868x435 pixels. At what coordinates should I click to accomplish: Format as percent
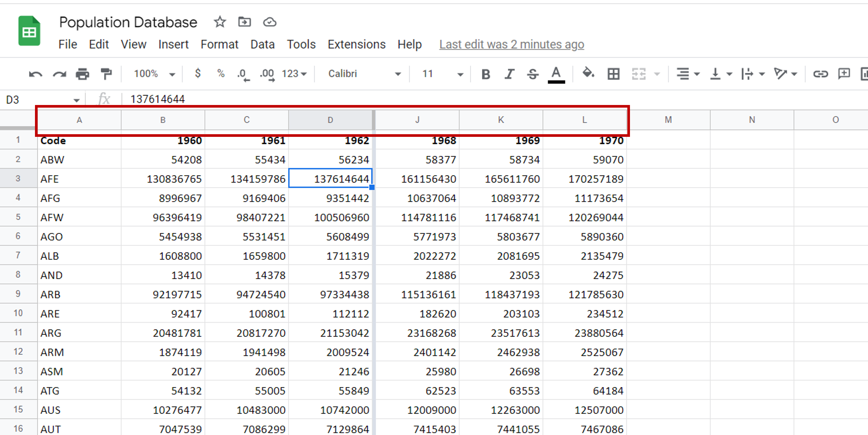click(x=221, y=73)
